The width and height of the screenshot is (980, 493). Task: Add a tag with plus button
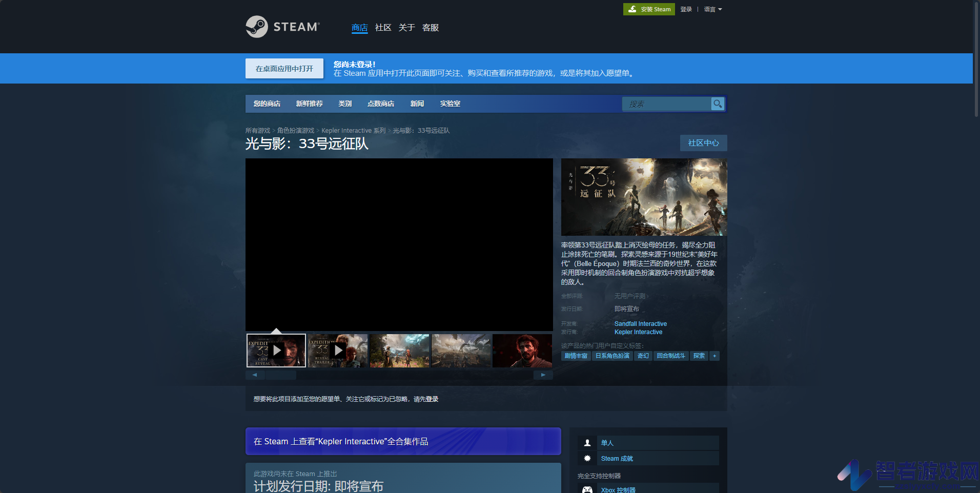714,356
